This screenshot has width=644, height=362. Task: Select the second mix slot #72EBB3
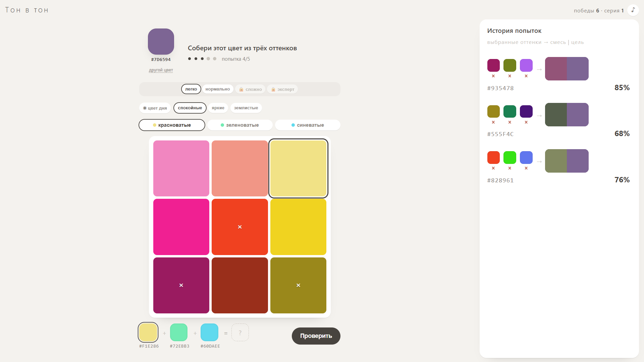[179, 332]
